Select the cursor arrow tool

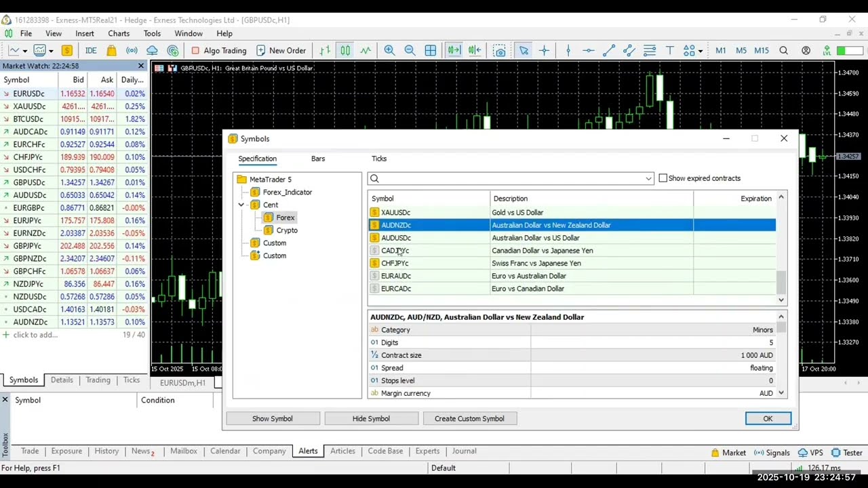[x=524, y=51]
